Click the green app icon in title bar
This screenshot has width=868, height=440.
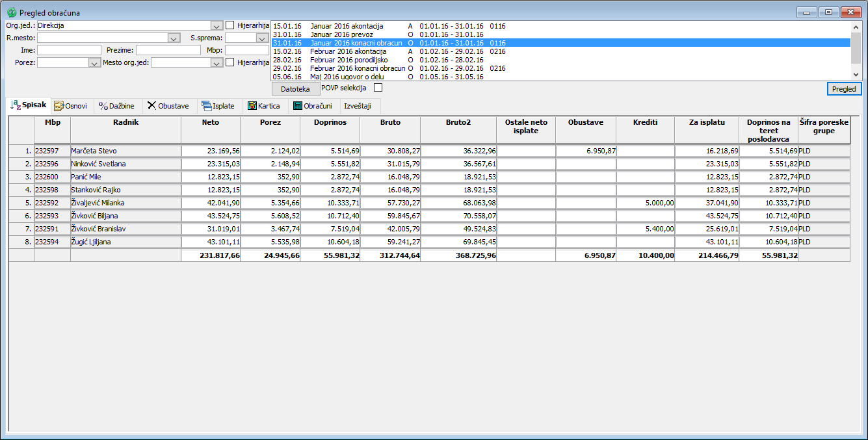[11, 12]
